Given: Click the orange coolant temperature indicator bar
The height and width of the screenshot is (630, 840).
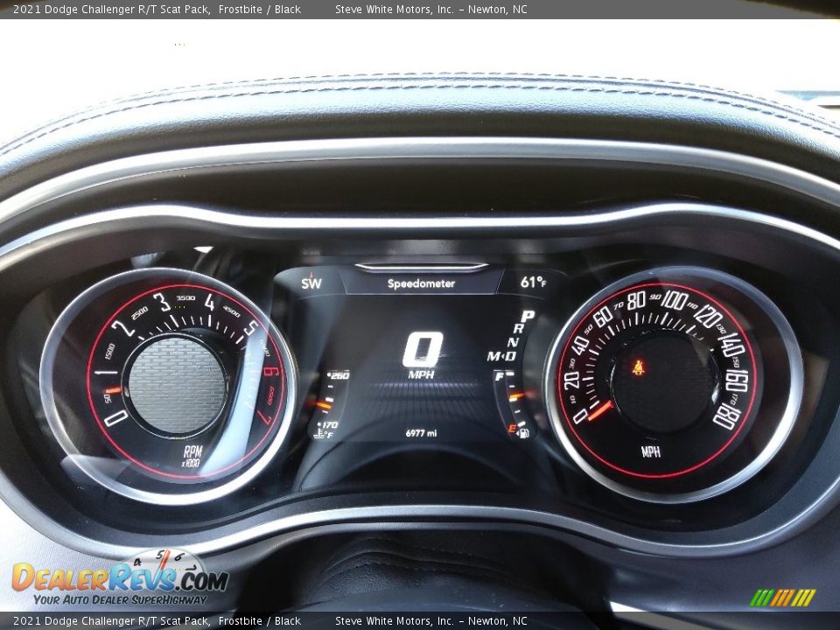Looking at the screenshot, I should (324, 405).
